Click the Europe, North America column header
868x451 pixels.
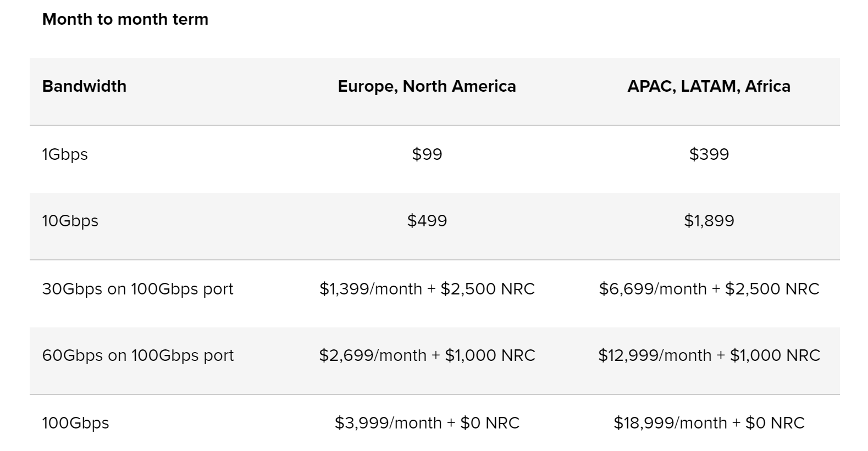coord(427,86)
